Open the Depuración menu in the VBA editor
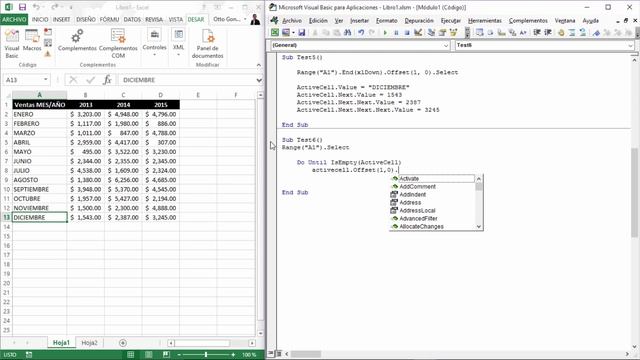This screenshot has width=640, height=360. point(419,20)
